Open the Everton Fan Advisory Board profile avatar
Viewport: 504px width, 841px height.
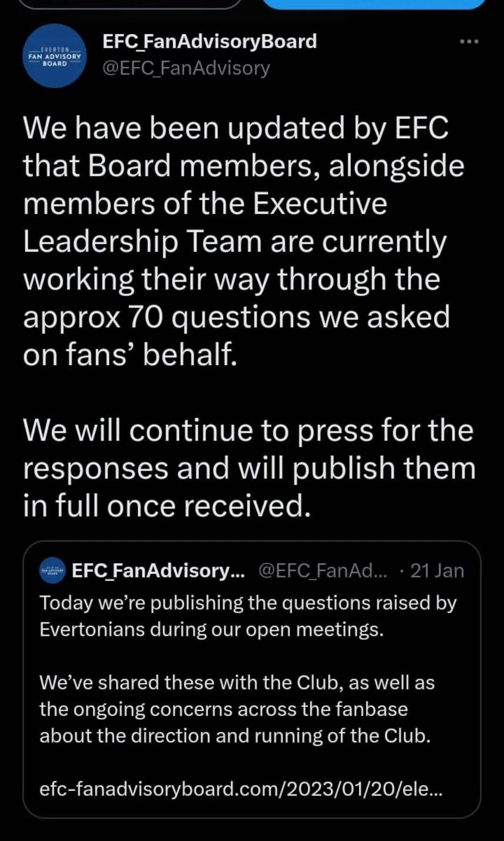pyautogui.click(x=55, y=56)
